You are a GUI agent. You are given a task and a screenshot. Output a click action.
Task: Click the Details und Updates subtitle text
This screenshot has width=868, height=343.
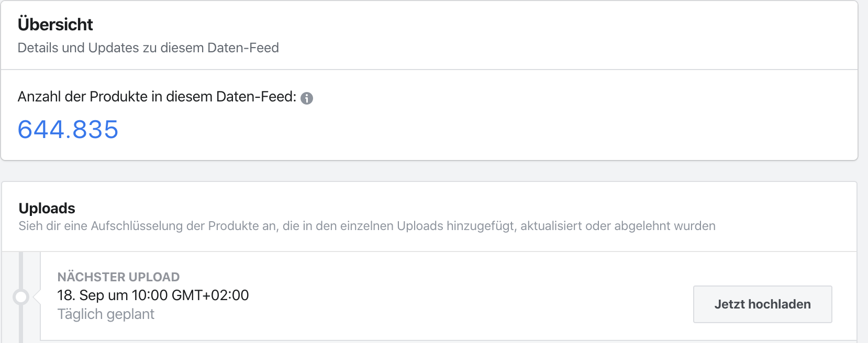148,48
